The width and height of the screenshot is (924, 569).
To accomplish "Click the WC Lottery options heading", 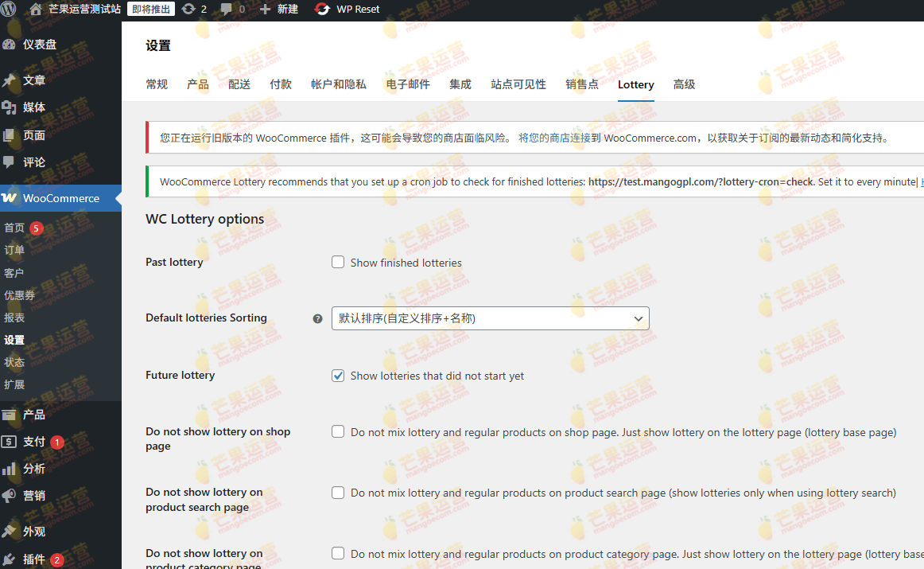I will tap(204, 219).
